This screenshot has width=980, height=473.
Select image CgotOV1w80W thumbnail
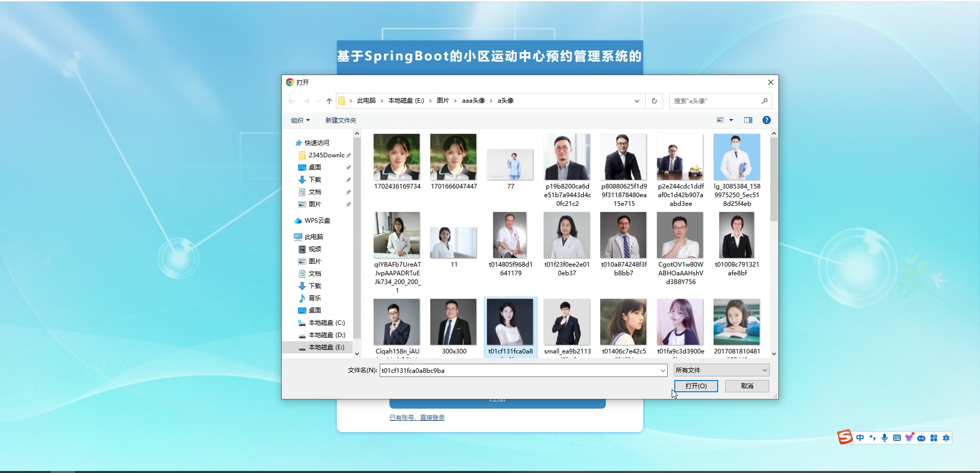click(680, 235)
